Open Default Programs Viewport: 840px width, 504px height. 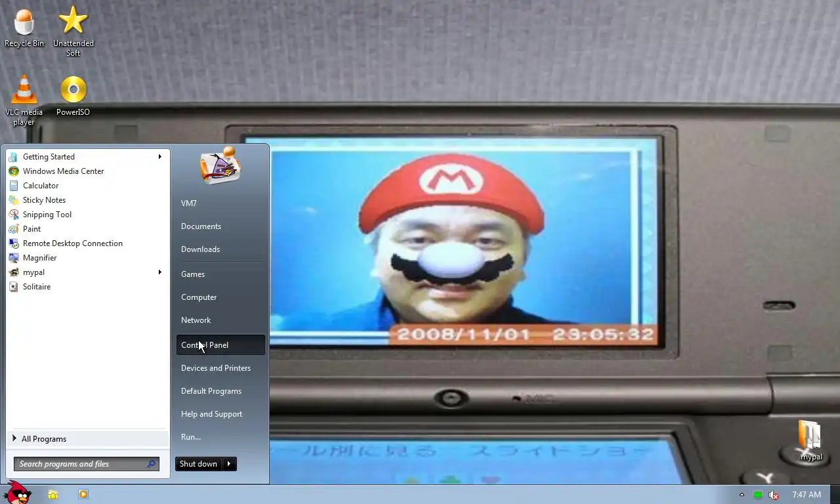click(220, 391)
